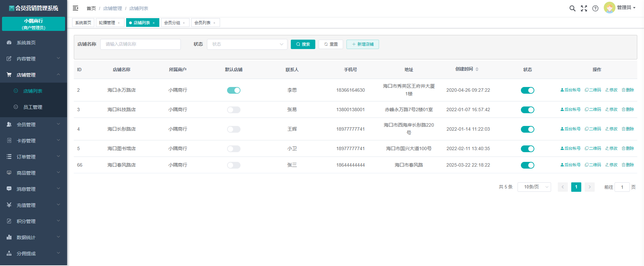Toggle default store switch for 海口永万路店
Image resolution: width=644 pixels, height=266 pixels.
tap(234, 90)
